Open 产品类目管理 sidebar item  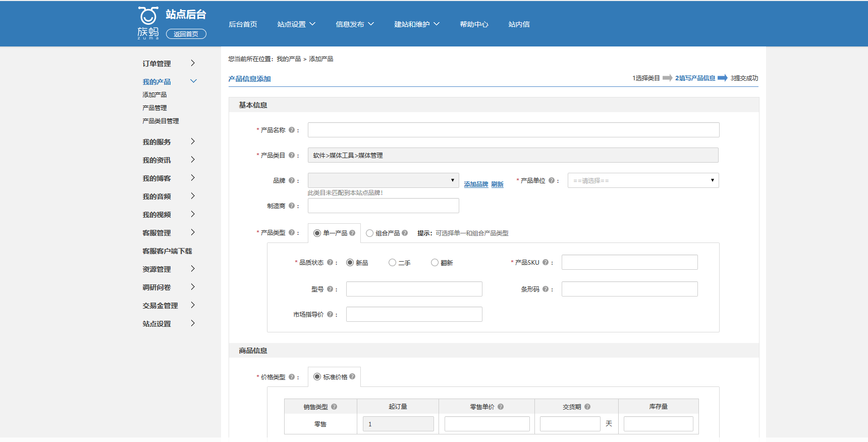[x=160, y=121]
